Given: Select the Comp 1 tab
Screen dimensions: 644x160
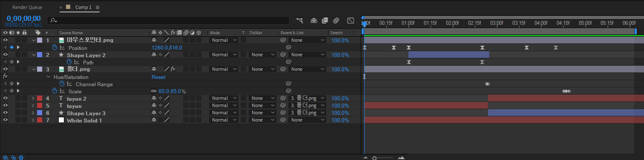Looking at the screenshot, I should (84, 8).
